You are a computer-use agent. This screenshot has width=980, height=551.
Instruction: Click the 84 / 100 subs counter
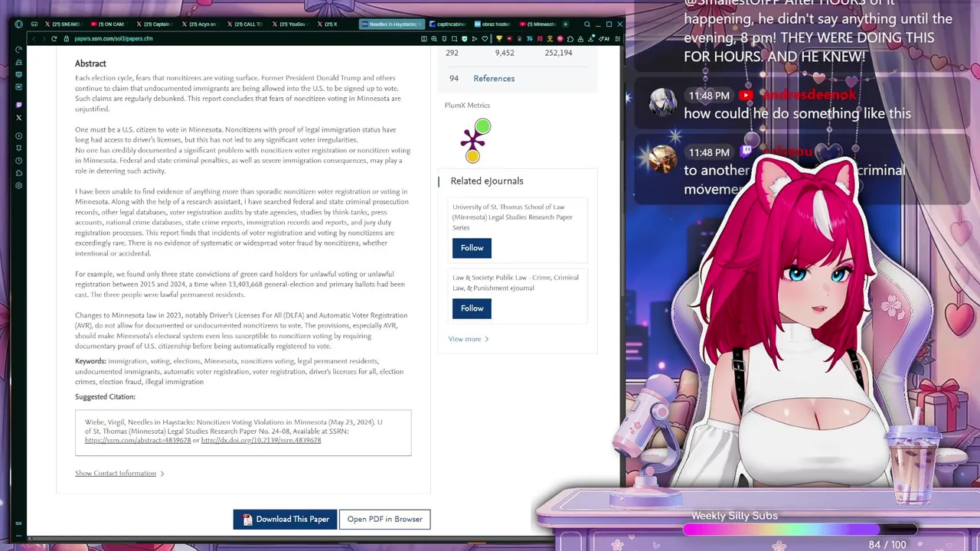tap(887, 545)
